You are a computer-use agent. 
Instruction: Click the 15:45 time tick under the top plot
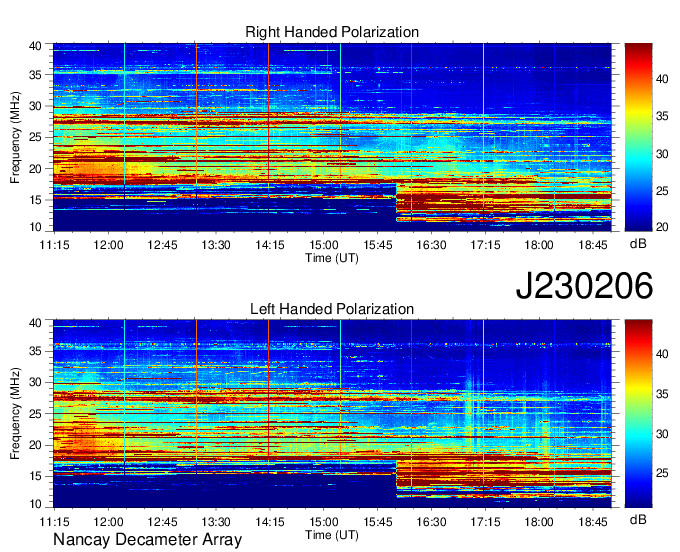[x=378, y=245]
